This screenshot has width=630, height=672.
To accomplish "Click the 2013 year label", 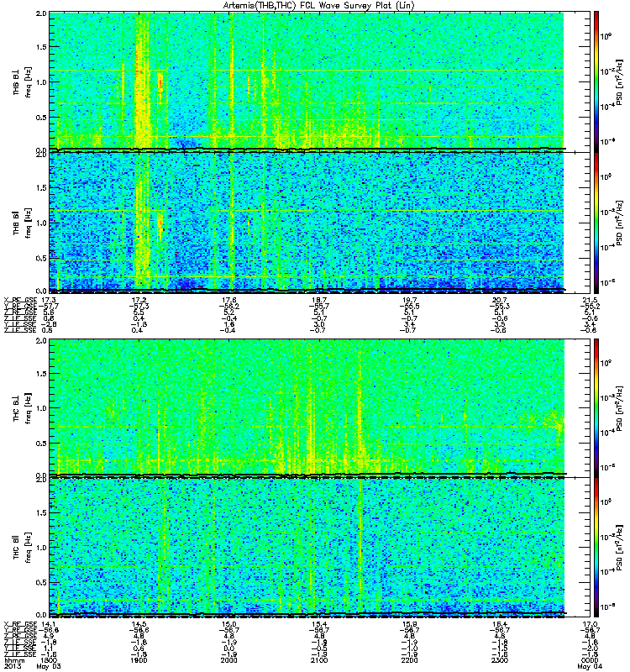I will (11, 666).
